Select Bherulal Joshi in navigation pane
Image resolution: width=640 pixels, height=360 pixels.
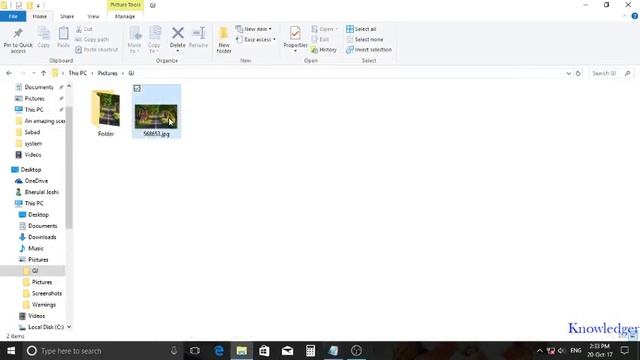(41, 192)
